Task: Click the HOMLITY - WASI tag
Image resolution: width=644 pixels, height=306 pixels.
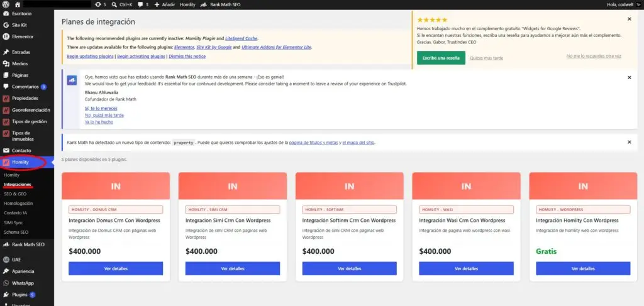Action: [x=466, y=210]
